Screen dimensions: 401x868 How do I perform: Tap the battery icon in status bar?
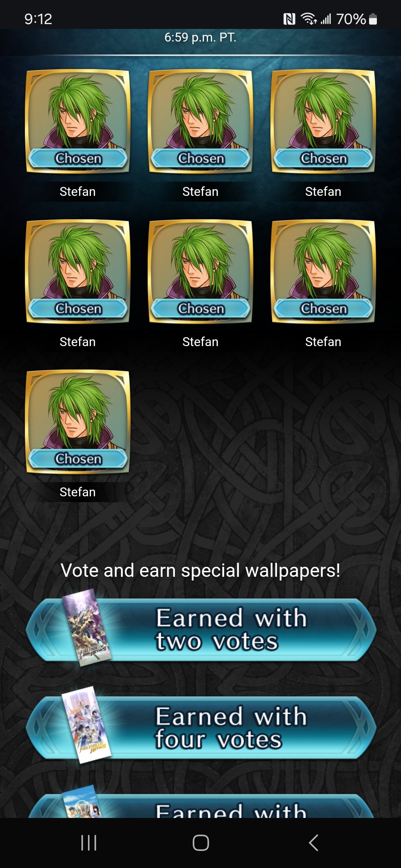[x=373, y=19]
